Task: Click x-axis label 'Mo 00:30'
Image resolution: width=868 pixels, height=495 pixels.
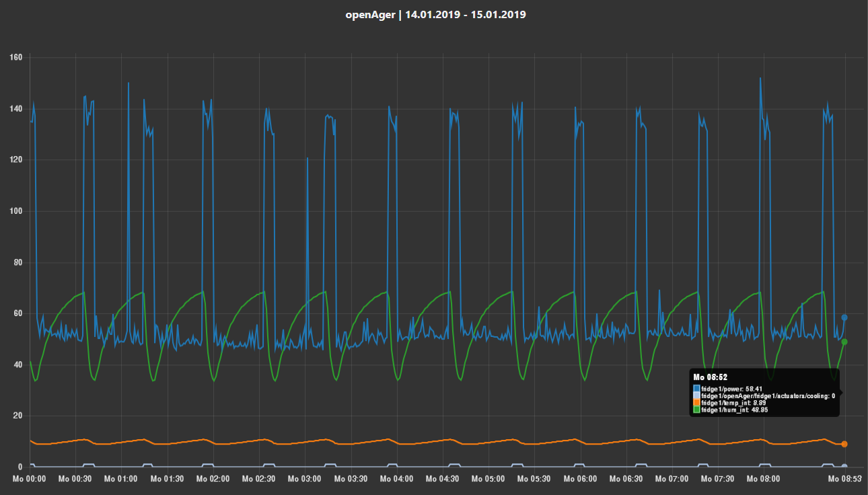Action: 75,479
